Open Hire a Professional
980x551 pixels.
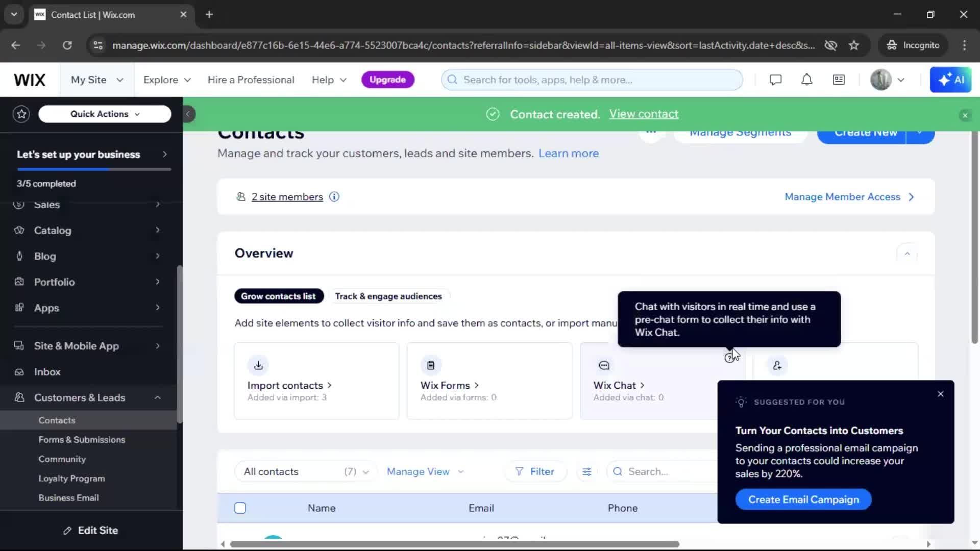click(x=251, y=80)
